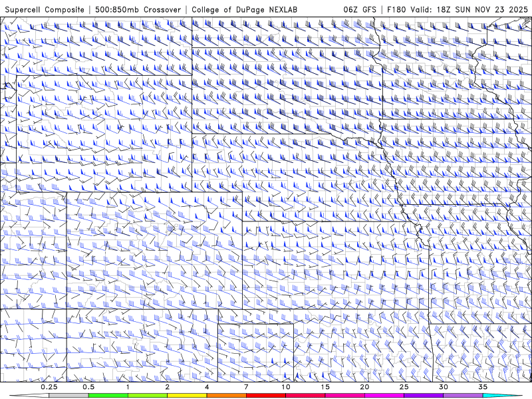Click the 0.25 legend value
Screen dimensions: 532x399
pos(49,387)
